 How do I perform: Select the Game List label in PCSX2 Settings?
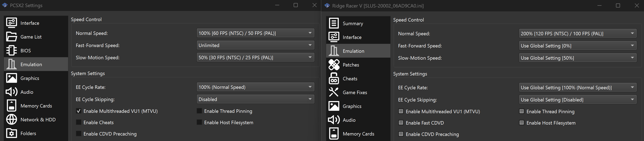point(31,37)
